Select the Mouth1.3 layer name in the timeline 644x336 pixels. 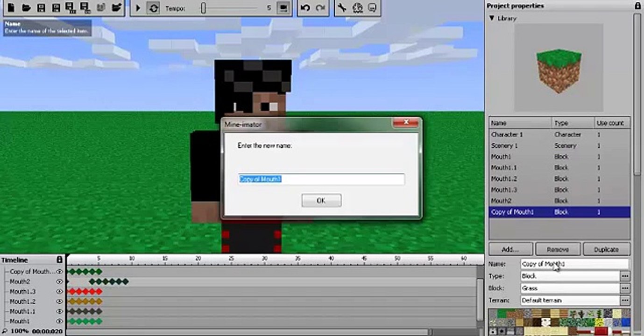pos(23,292)
